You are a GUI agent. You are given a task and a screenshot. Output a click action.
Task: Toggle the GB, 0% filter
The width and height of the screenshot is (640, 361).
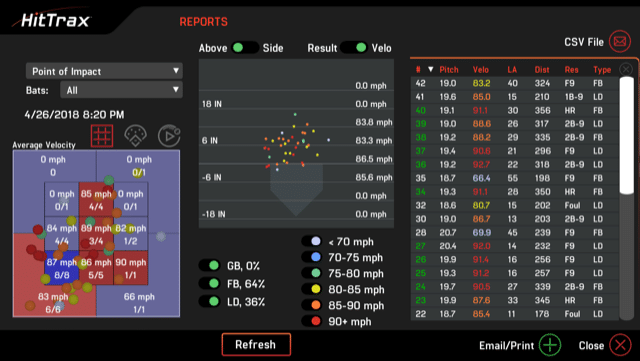210,265
